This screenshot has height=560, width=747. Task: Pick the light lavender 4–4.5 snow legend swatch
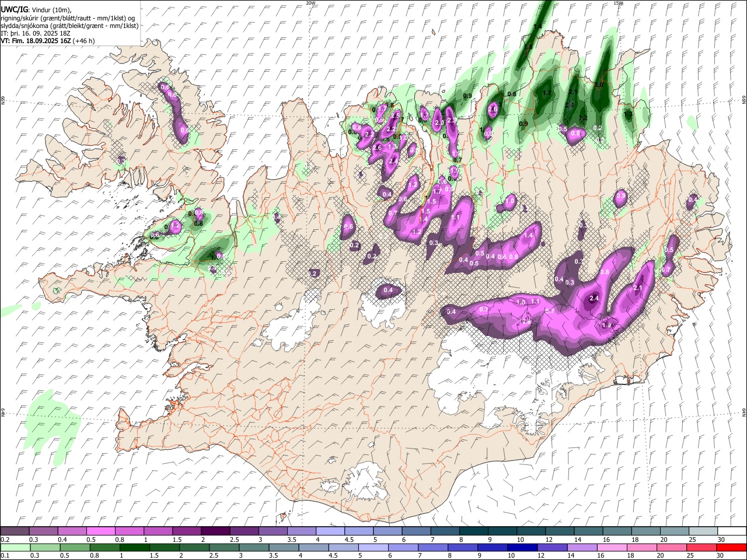tap(330, 531)
